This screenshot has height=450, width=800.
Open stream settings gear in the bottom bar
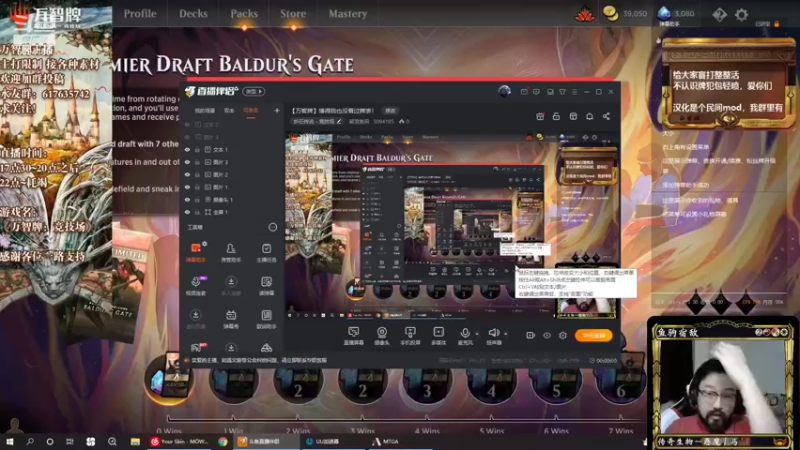(563, 335)
